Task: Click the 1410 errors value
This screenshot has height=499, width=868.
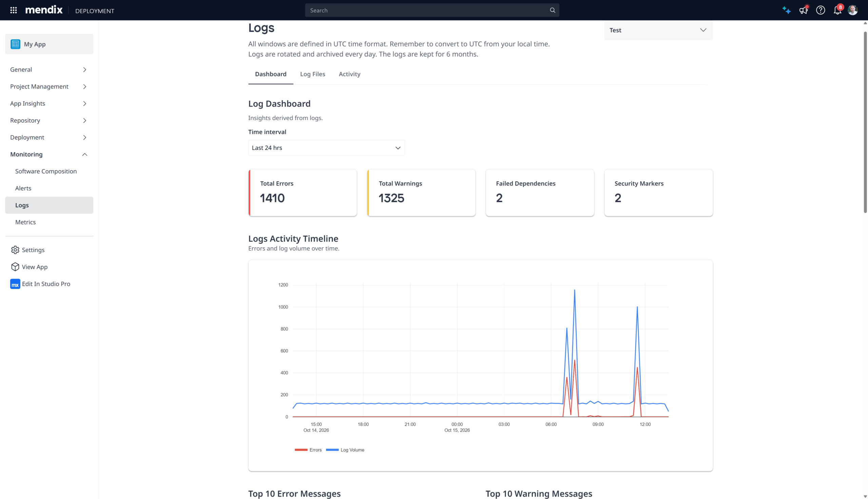Action: coord(272,198)
